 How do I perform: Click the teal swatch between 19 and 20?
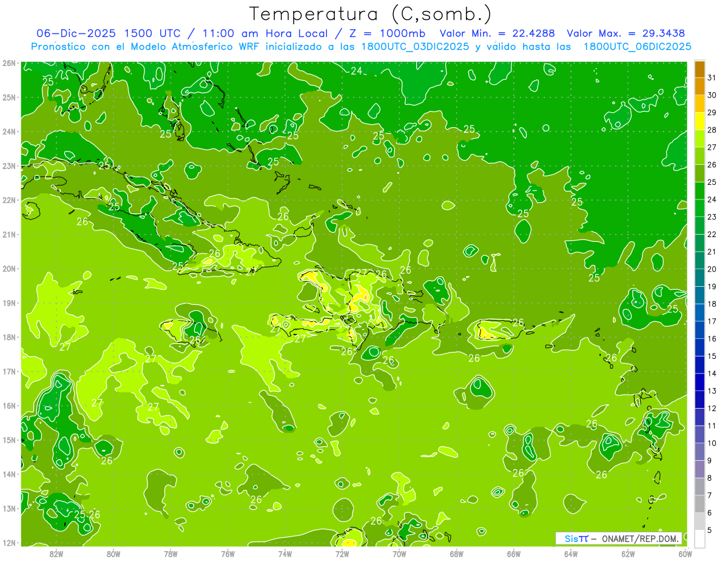(x=699, y=278)
